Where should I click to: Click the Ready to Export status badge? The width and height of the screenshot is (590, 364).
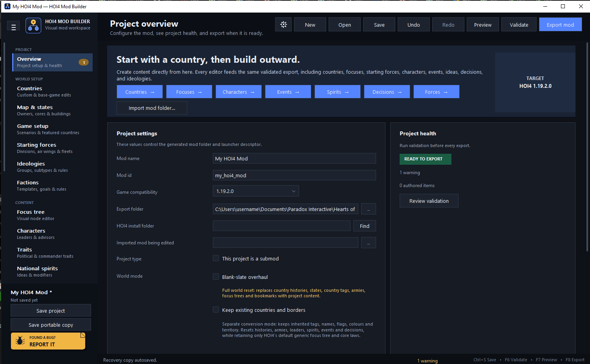click(426, 159)
